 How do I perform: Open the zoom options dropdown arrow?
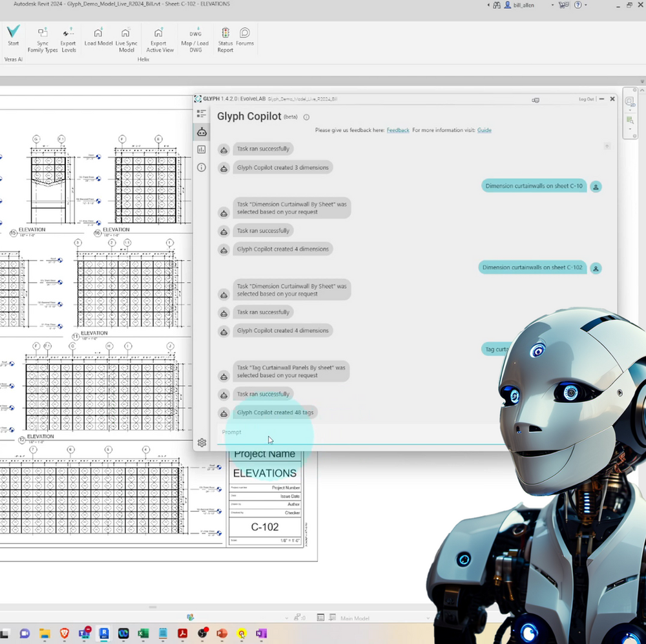(630, 129)
